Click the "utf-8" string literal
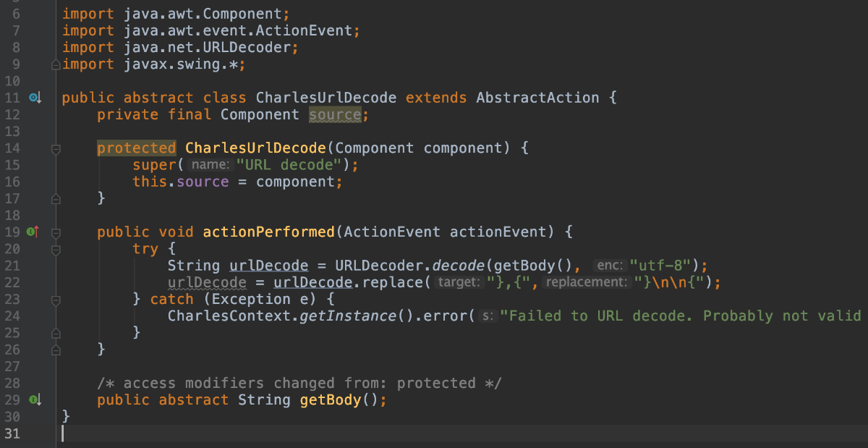This screenshot has height=448, width=868. (662, 266)
